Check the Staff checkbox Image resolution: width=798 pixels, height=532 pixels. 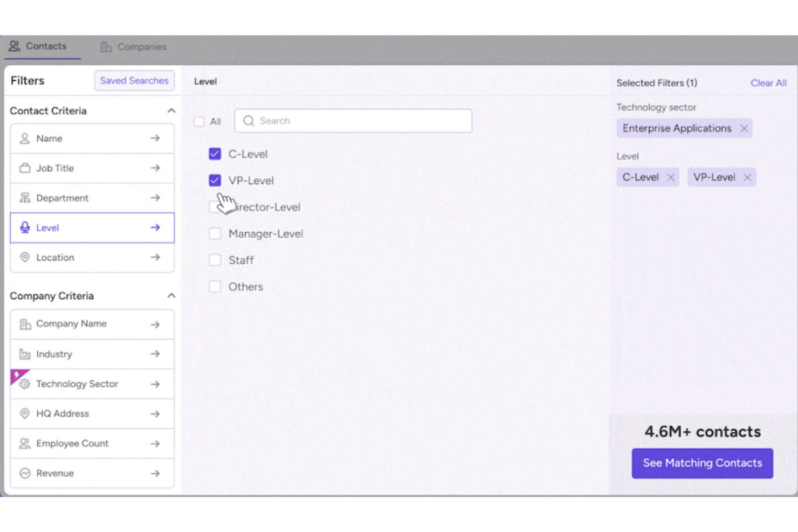coord(215,260)
